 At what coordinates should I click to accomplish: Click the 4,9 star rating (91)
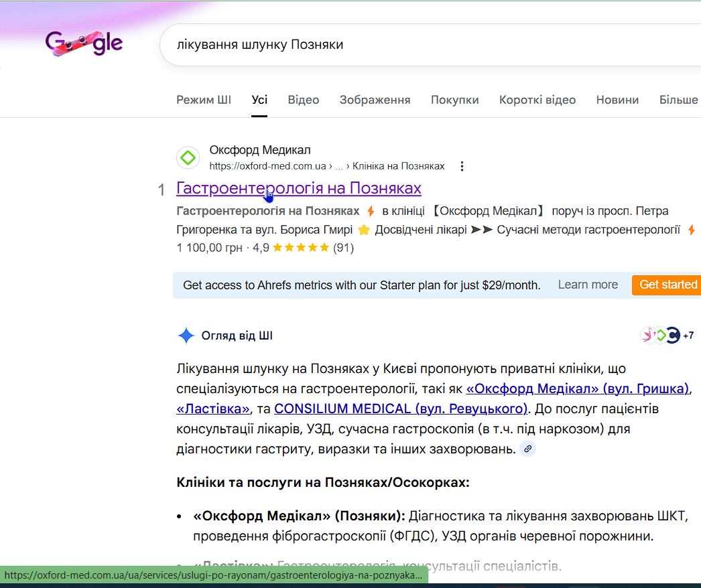(x=303, y=248)
